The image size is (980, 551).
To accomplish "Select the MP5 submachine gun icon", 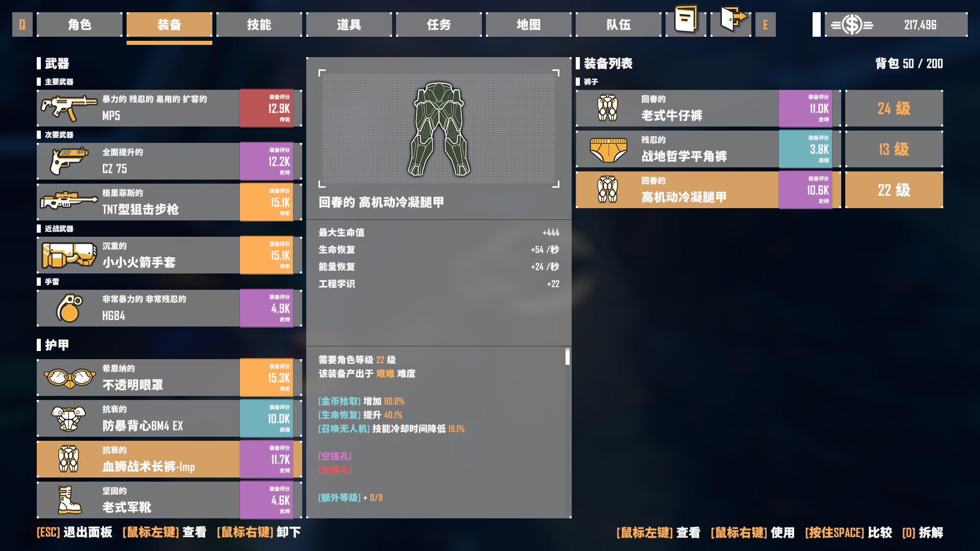I will [x=68, y=108].
